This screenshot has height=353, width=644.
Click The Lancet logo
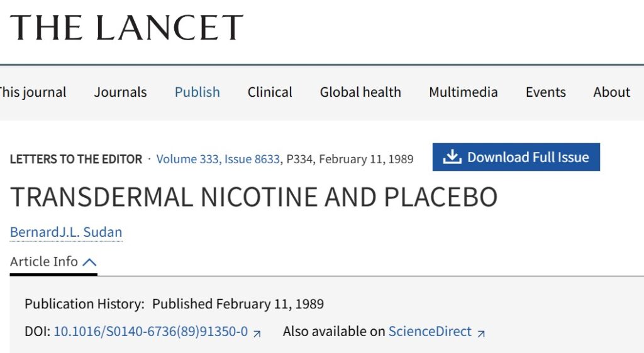(x=126, y=28)
